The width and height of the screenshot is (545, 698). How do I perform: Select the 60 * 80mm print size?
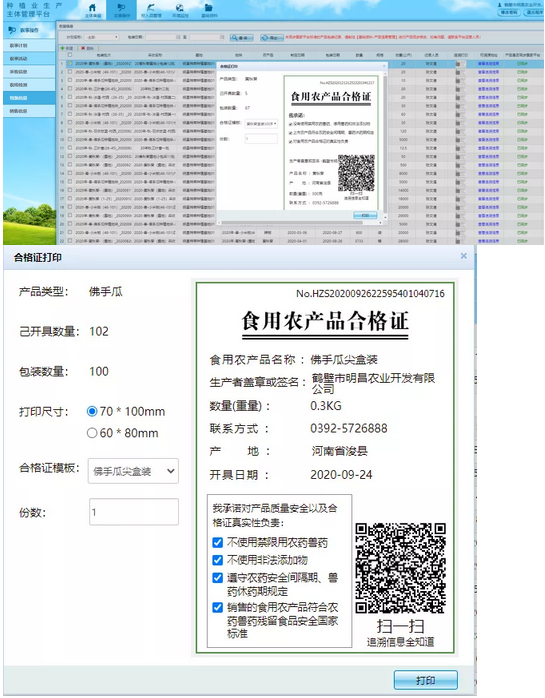tap(92, 433)
